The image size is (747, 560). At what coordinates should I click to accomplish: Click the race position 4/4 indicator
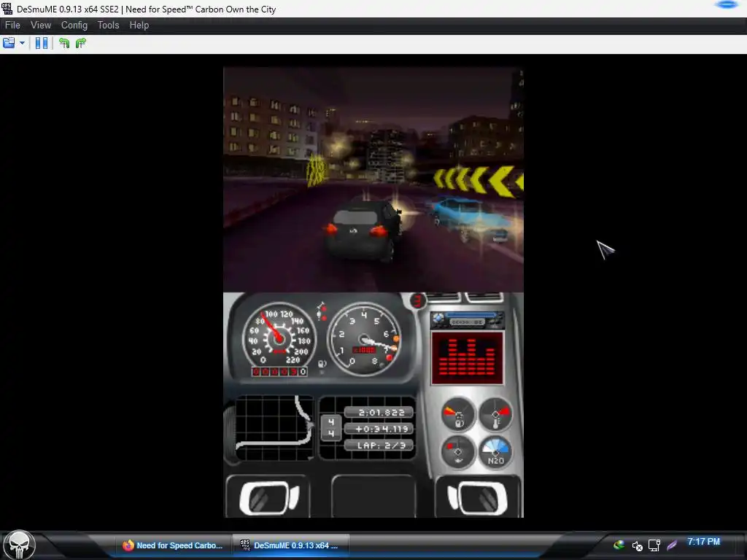[x=331, y=427]
